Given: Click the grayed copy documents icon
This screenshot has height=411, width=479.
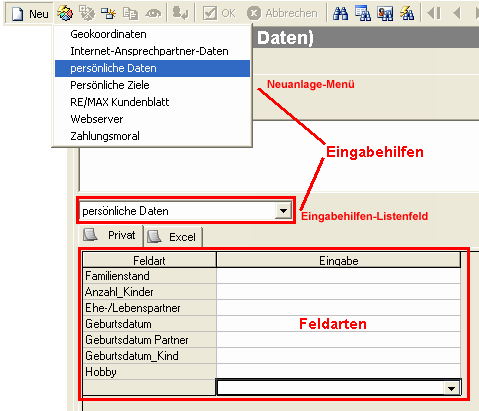Looking at the screenshot, I should coord(130,13).
